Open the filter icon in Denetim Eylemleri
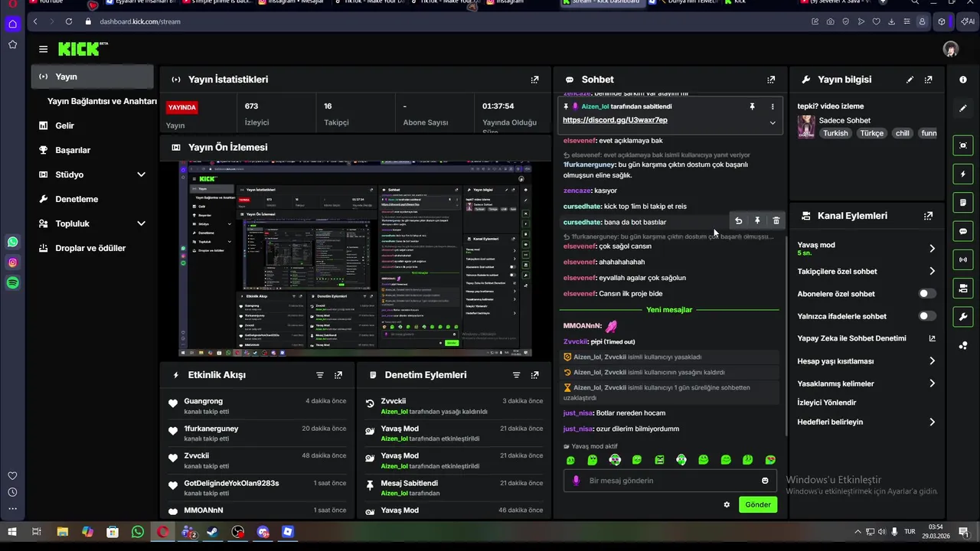The image size is (980, 551). (516, 375)
